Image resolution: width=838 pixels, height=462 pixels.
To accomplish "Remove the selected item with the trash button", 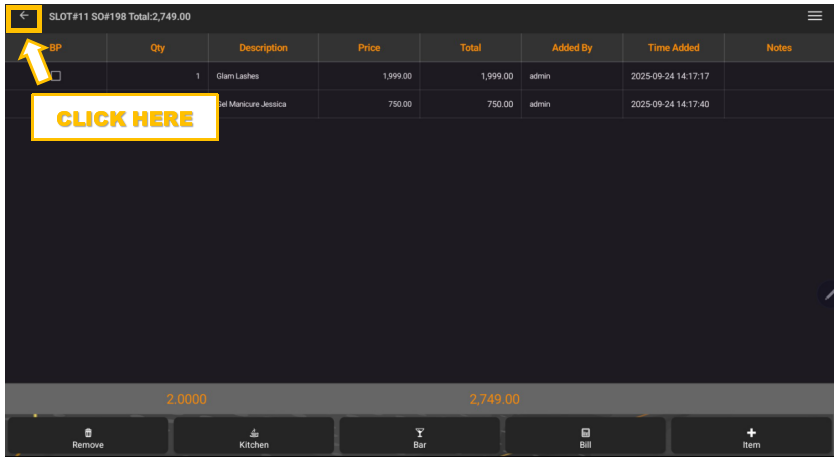I will pyautogui.click(x=88, y=437).
